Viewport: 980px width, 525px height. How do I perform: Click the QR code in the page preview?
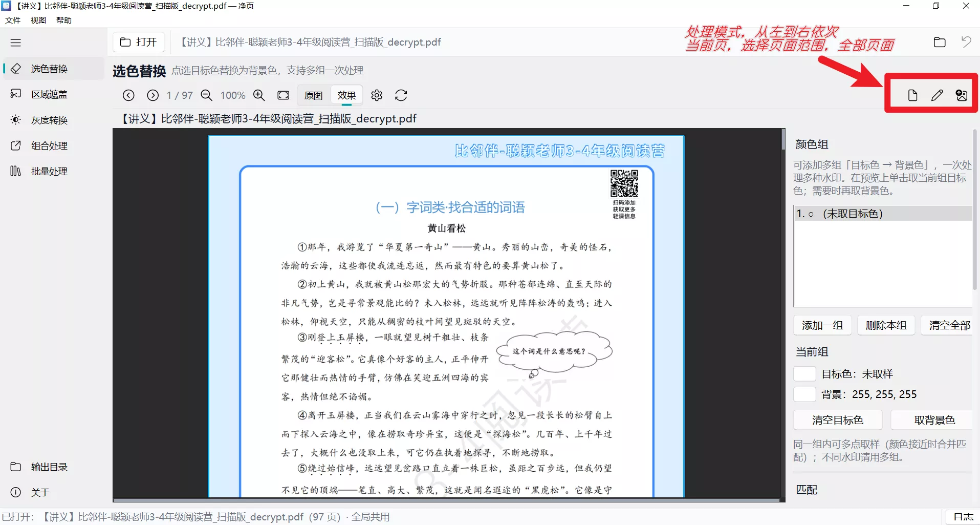[624, 183]
